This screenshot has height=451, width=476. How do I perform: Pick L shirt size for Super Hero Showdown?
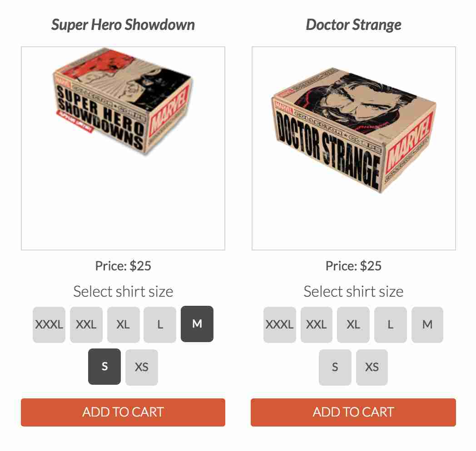[160, 324]
